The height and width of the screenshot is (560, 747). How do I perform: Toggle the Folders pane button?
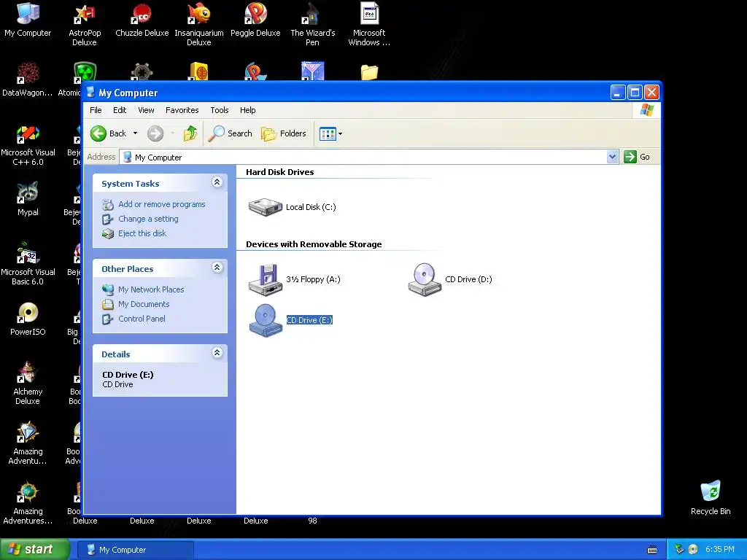tap(284, 133)
